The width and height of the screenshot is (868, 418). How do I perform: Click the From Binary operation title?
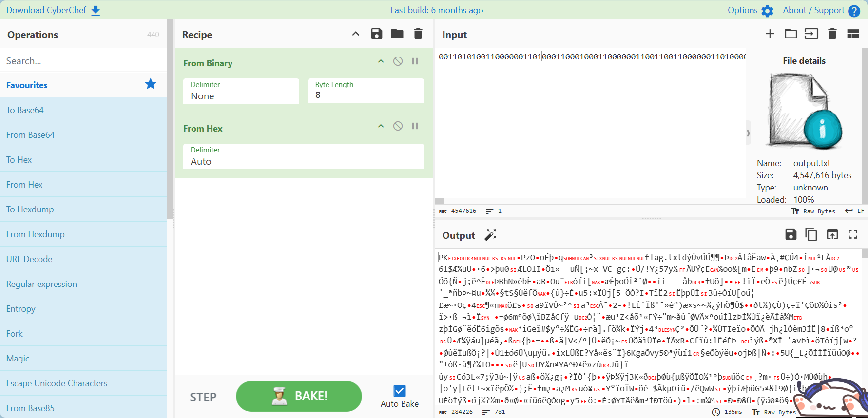(208, 63)
